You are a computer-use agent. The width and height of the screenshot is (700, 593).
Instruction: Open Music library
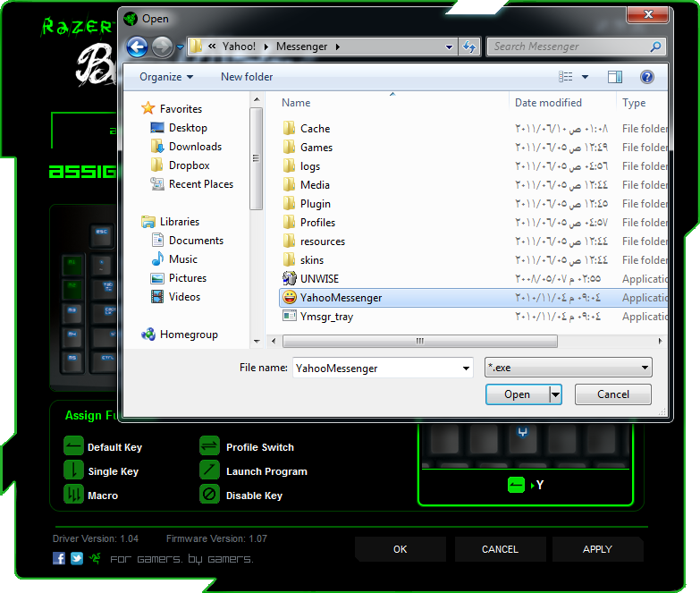pyautogui.click(x=174, y=259)
